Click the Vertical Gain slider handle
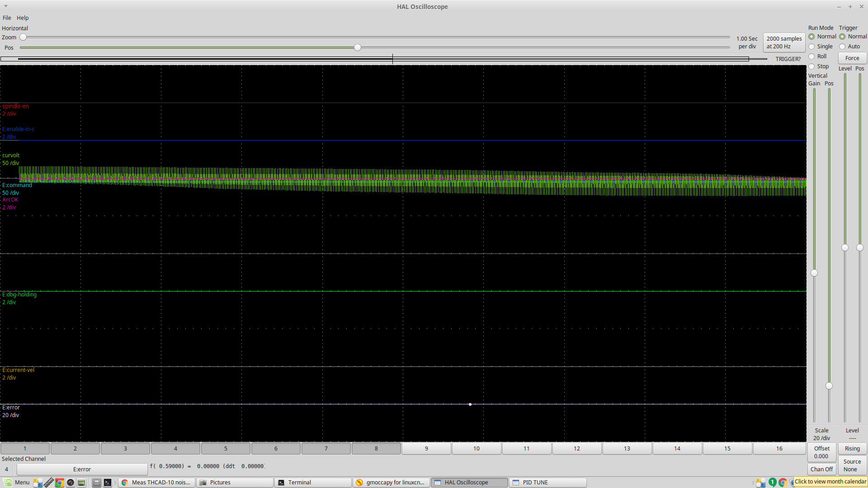The image size is (868, 488). pyautogui.click(x=814, y=273)
